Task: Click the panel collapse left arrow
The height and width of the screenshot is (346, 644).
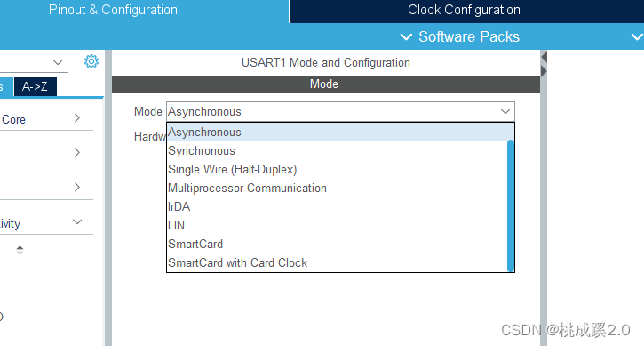Action: (x=545, y=57)
